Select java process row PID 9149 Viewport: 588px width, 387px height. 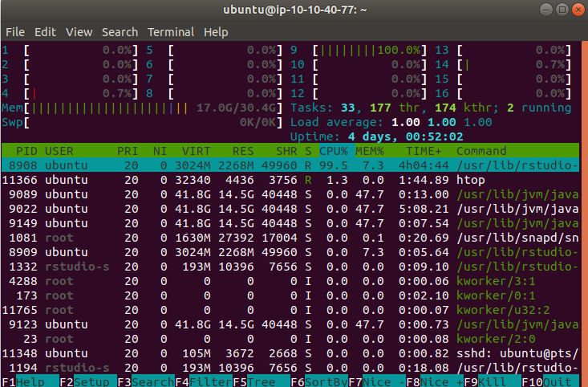[290, 223]
